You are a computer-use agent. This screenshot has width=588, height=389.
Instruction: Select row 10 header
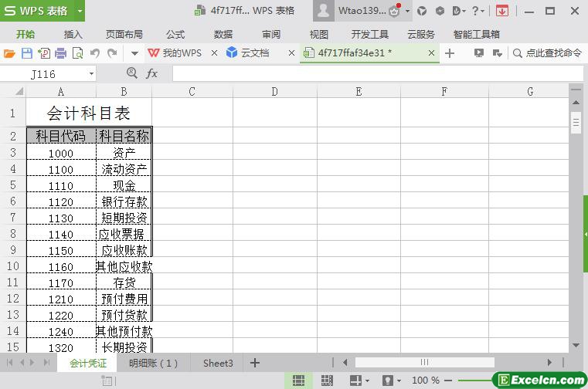[x=13, y=266]
